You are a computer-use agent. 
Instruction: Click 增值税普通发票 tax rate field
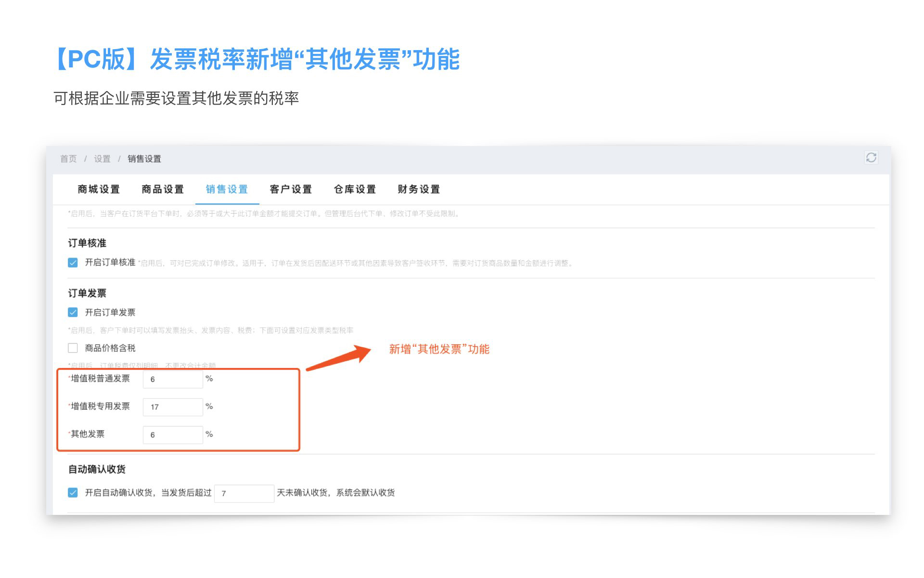(173, 380)
